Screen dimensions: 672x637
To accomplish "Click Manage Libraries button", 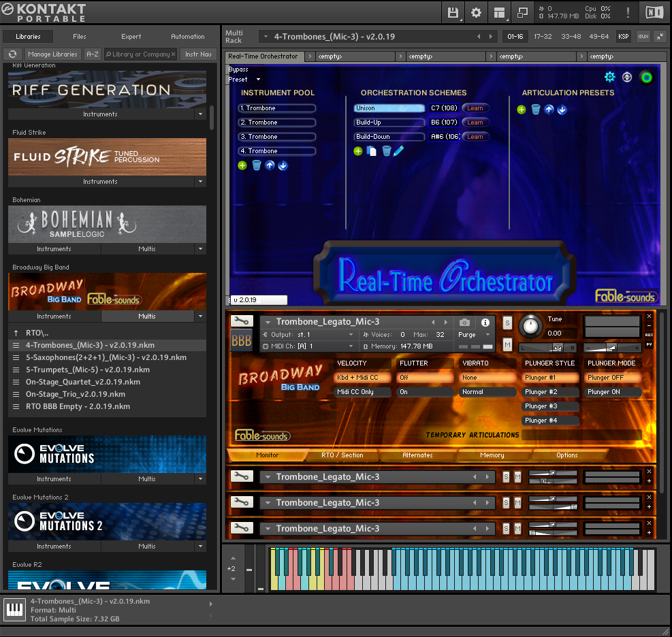I will (x=52, y=54).
